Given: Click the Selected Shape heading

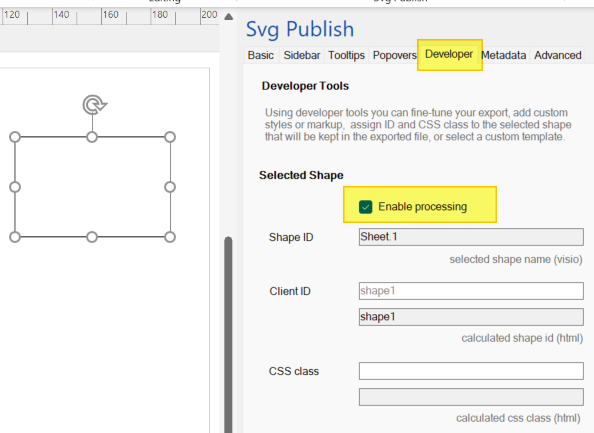Looking at the screenshot, I should tap(301, 175).
